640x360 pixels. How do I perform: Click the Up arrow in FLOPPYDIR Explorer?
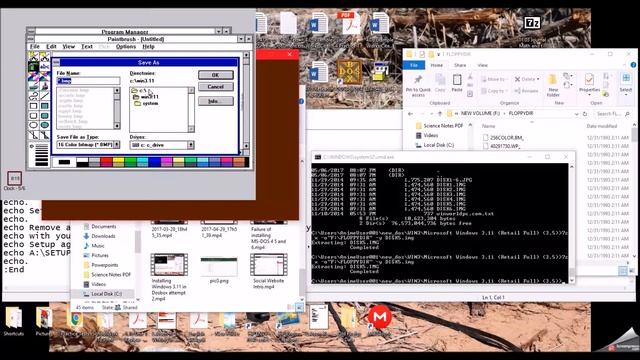(440, 114)
